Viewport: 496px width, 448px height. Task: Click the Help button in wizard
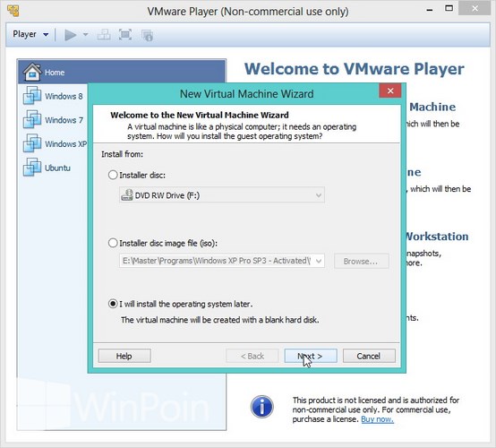124,356
